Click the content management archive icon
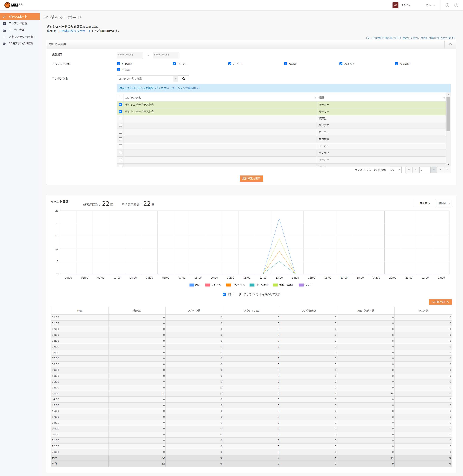Image resolution: width=463 pixels, height=476 pixels. (x=4, y=23)
